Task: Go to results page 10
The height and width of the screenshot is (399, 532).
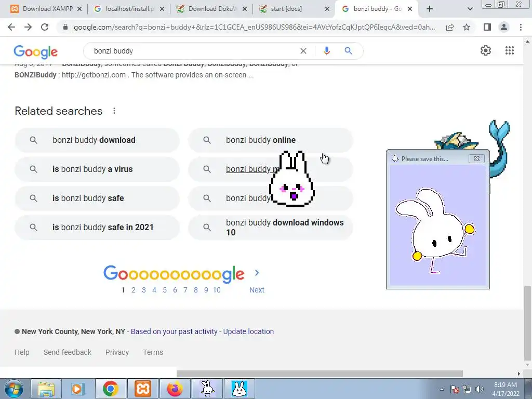Action: tap(217, 290)
